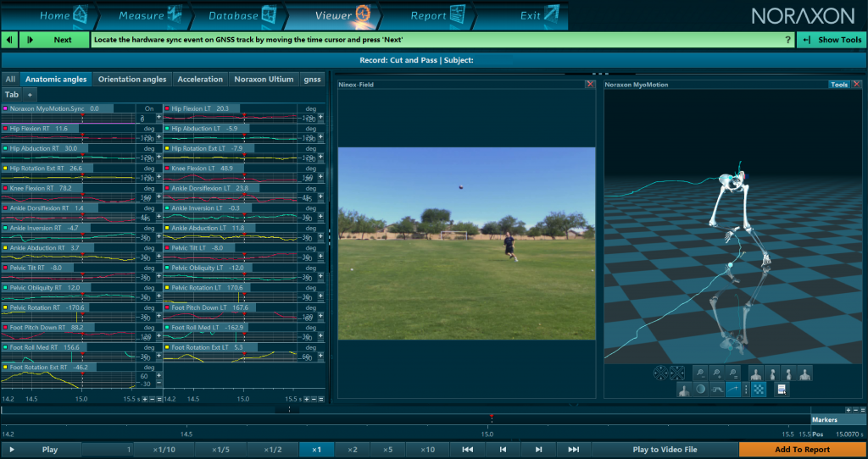Click Hip Abduction RT green color swatch
Viewport: 868px width, 459px height.
5,148
